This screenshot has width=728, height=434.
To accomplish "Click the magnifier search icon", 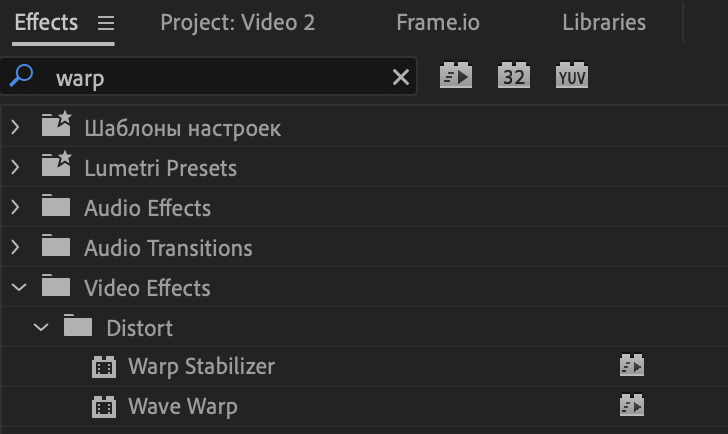I will pos(21,76).
